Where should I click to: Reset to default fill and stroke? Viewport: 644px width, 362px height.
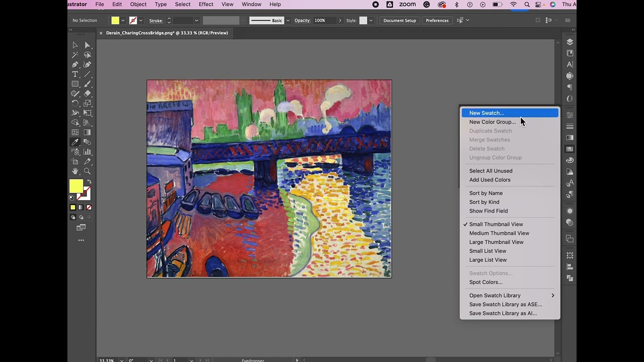tap(71, 197)
